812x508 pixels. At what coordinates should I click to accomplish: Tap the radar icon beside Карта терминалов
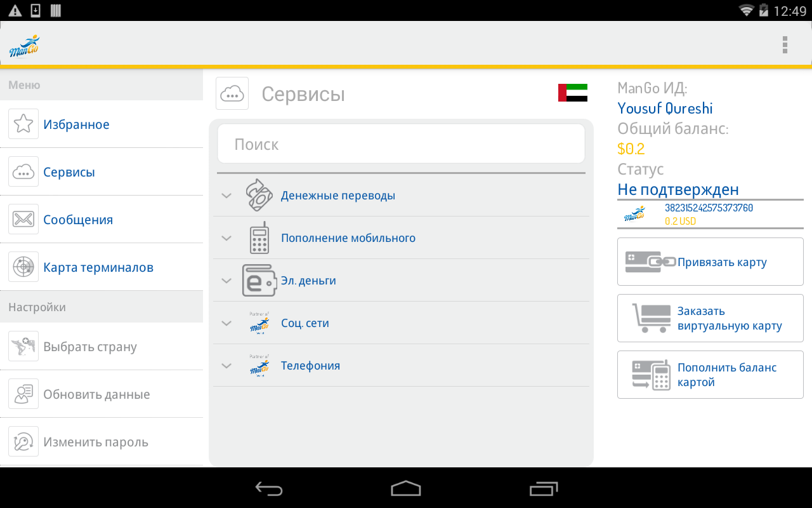tap(23, 267)
